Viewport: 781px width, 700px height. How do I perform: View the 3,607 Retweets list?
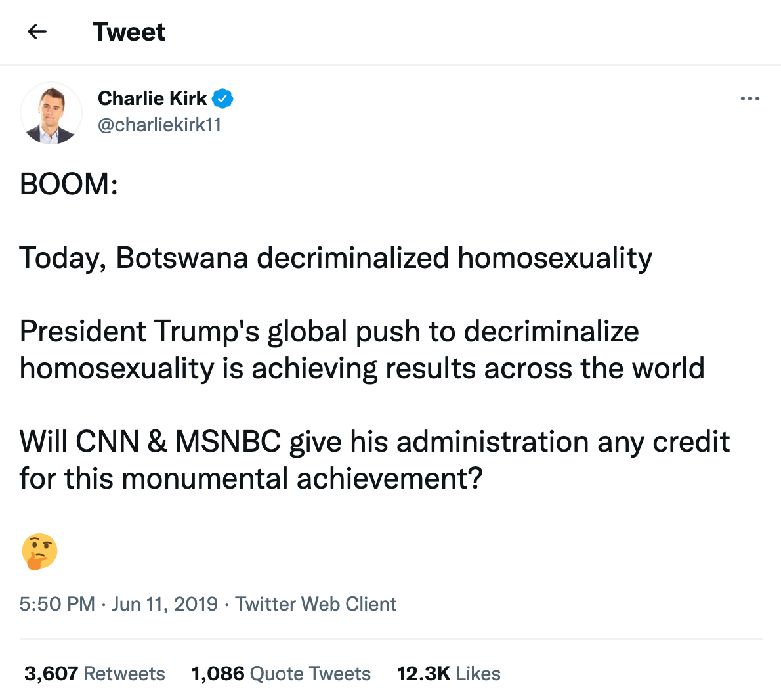[x=95, y=674]
